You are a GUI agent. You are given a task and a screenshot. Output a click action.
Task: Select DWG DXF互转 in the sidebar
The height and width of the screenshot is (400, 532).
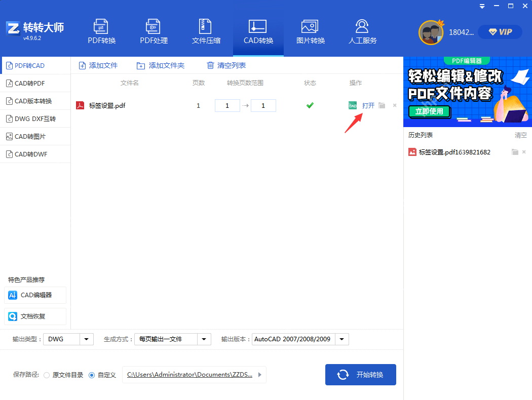pos(35,118)
